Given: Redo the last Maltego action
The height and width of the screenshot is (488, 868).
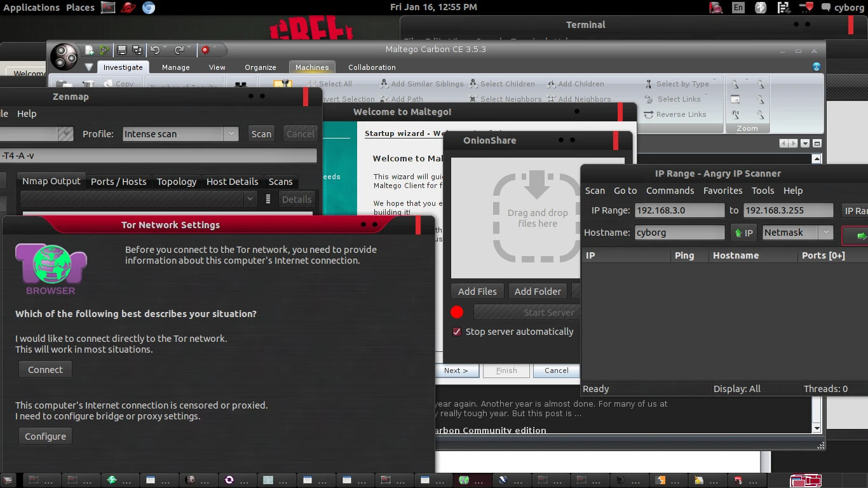Looking at the screenshot, I should coord(179,50).
